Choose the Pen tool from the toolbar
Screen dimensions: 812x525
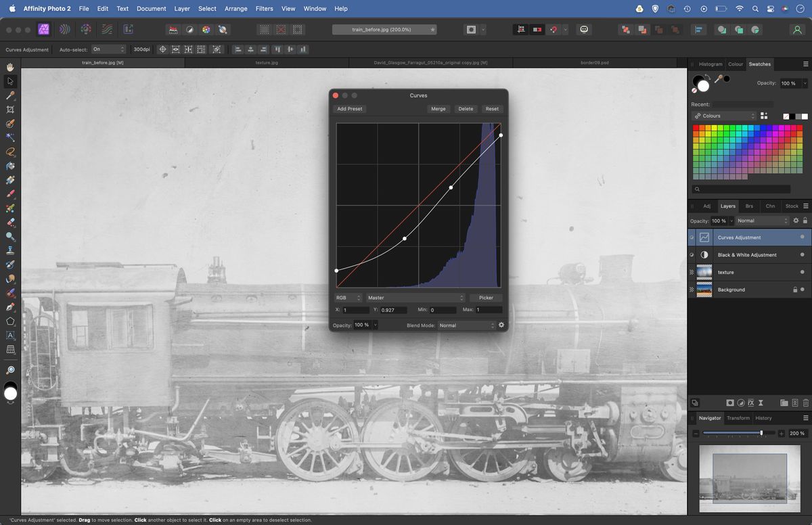(x=9, y=306)
